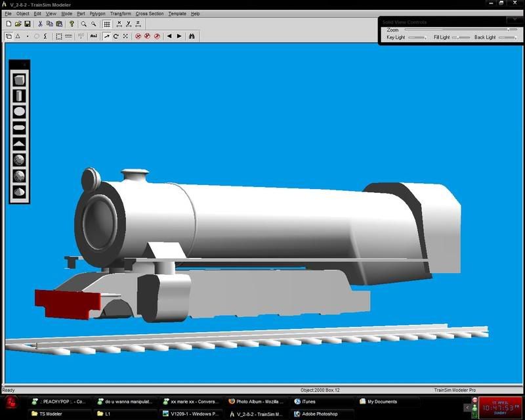This screenshot has width=525, height=420.
Task: Click the cone primitive at palette bottom
Action: click(x=20, y=192)
